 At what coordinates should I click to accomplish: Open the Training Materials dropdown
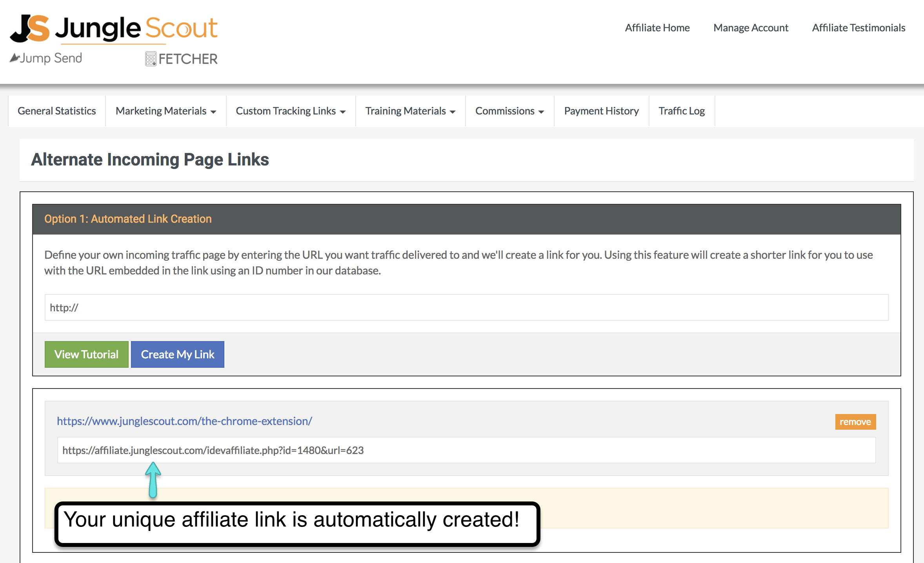410,111
